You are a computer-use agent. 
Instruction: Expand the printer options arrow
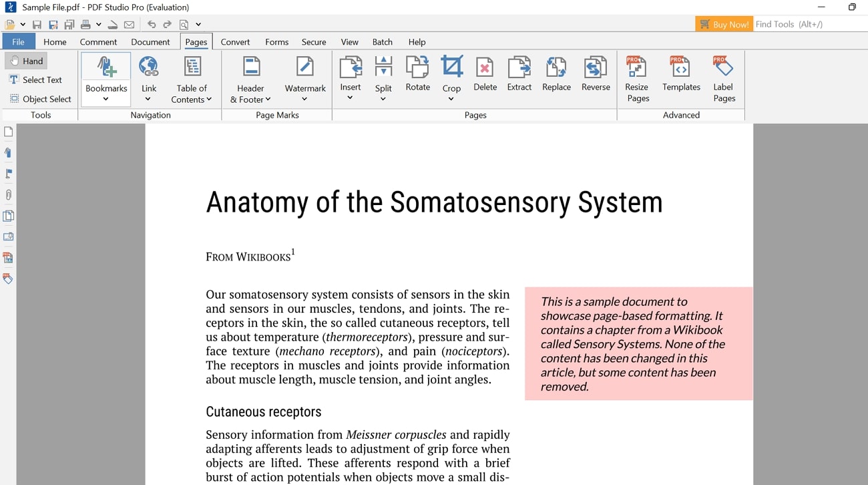(x=99, y=25)
